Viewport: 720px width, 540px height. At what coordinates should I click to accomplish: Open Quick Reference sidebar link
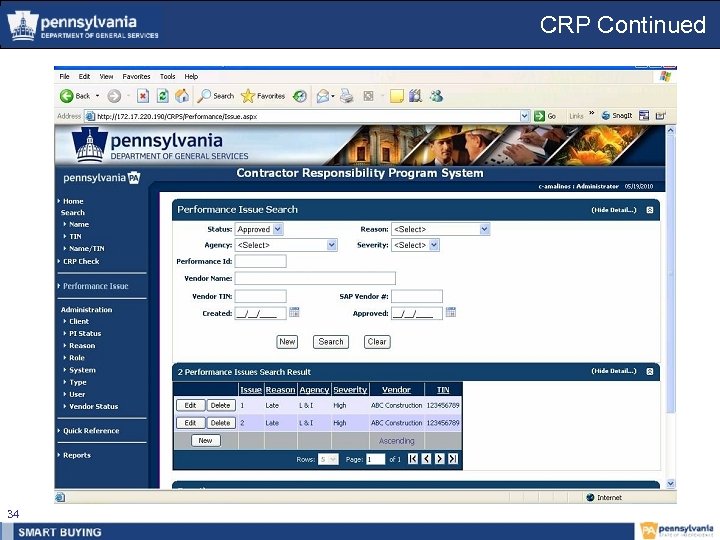pyautogui.click(x=91, y=431)
